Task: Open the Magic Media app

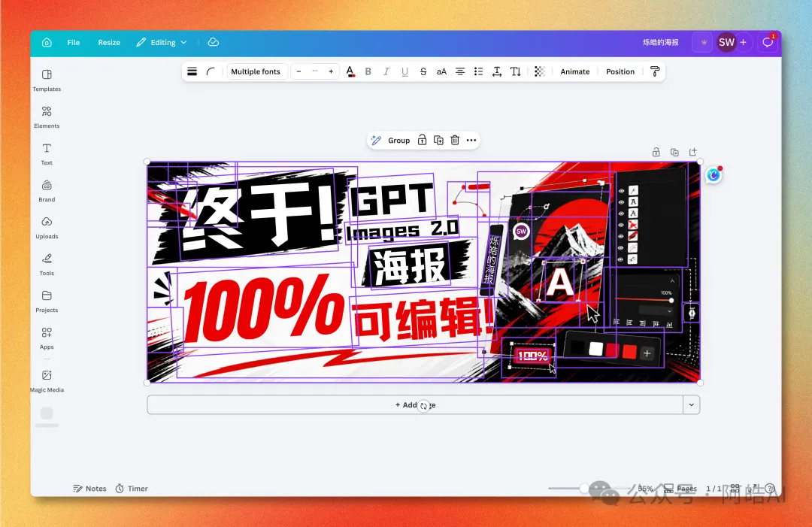Action: (47, 381)
